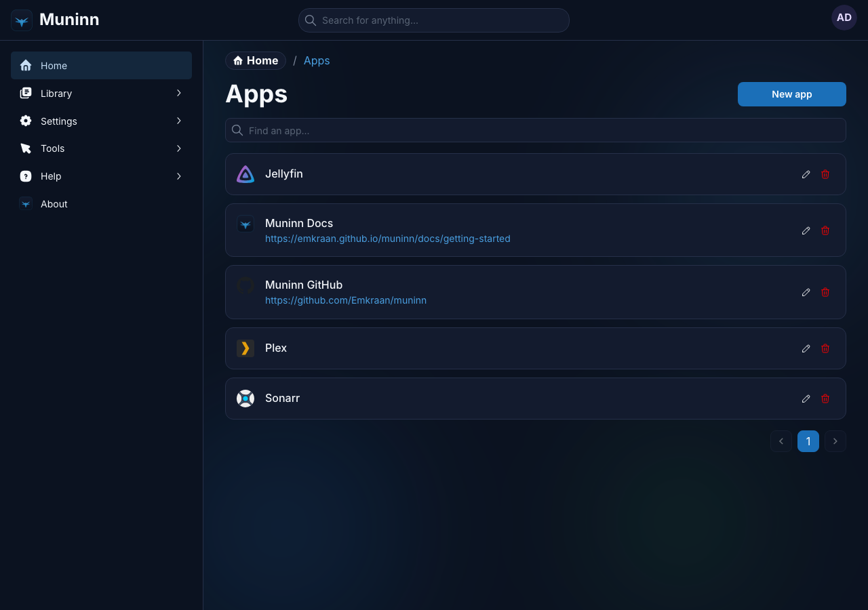Click the Apps page heading
The width and height of the screenshot is (868, 610).
coord(256,94)
